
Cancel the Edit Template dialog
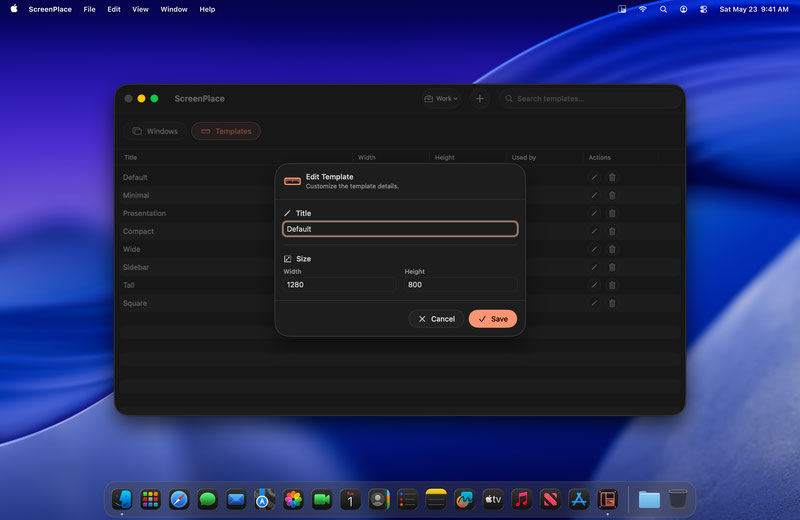436,319
